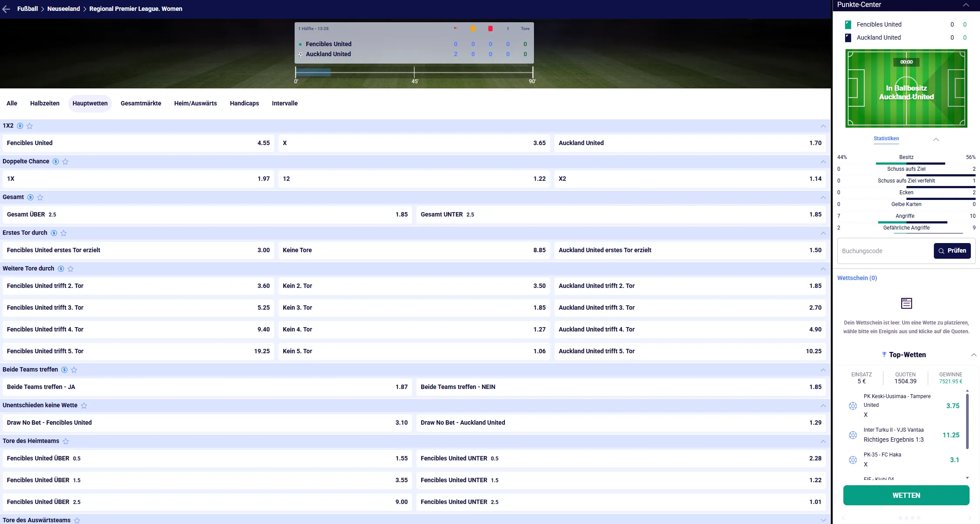Collapse the Punkte-Center panel
The width and height of the screenshot is (980, 524).
[966, 5]
